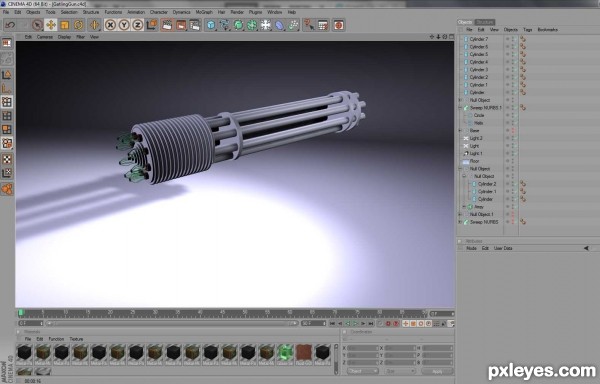Select the Floor object

(x=474, y=161)
